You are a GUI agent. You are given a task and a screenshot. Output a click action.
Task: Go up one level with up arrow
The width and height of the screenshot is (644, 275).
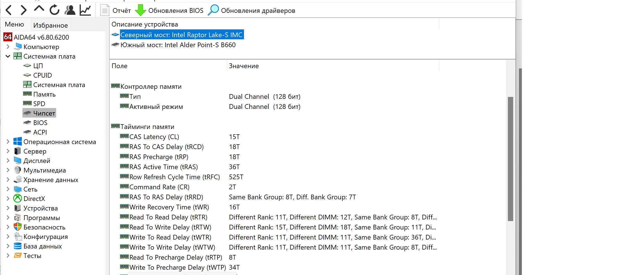click(x=39, y=9)
